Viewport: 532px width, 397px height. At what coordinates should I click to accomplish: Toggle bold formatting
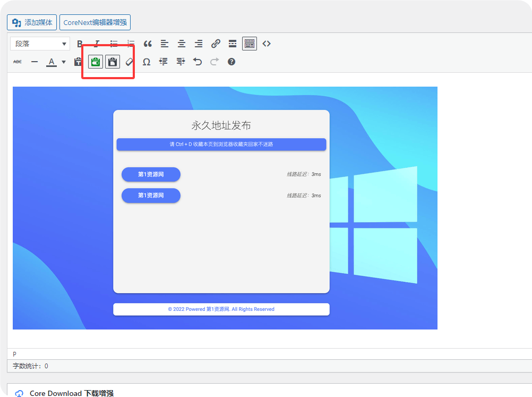(x=80, y=44)
